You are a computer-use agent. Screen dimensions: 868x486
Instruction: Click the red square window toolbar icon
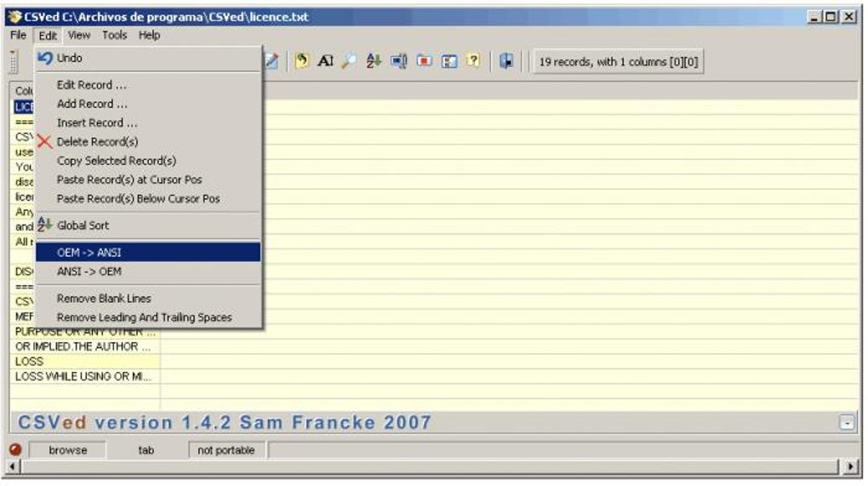click(x=424, y=61)
